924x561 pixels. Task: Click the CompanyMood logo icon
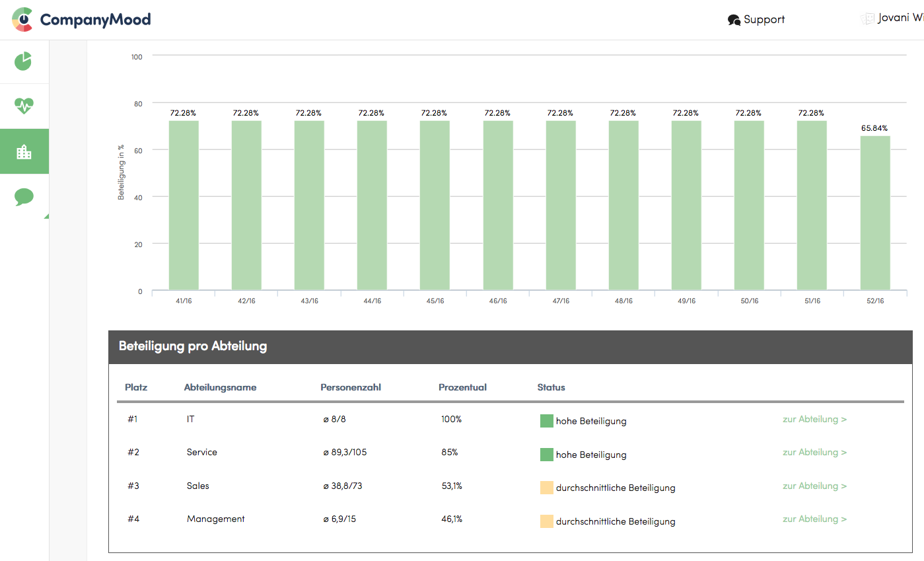click(x=22, y=19)
